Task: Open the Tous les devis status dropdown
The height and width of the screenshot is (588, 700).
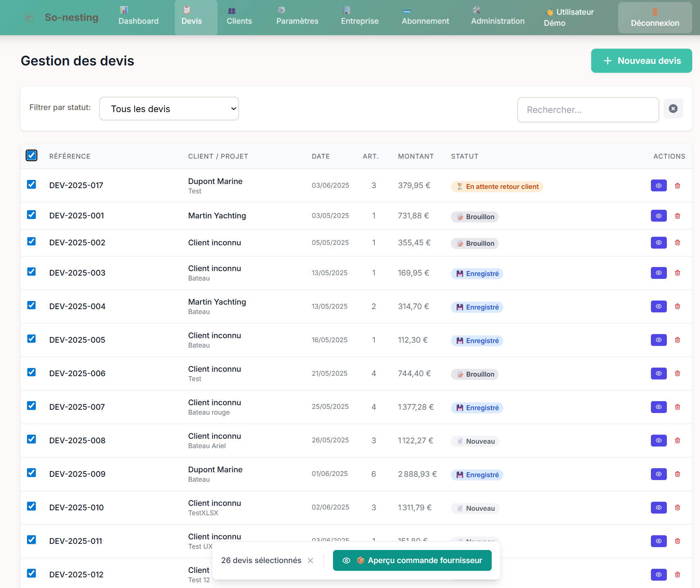Action: point(169,109)
